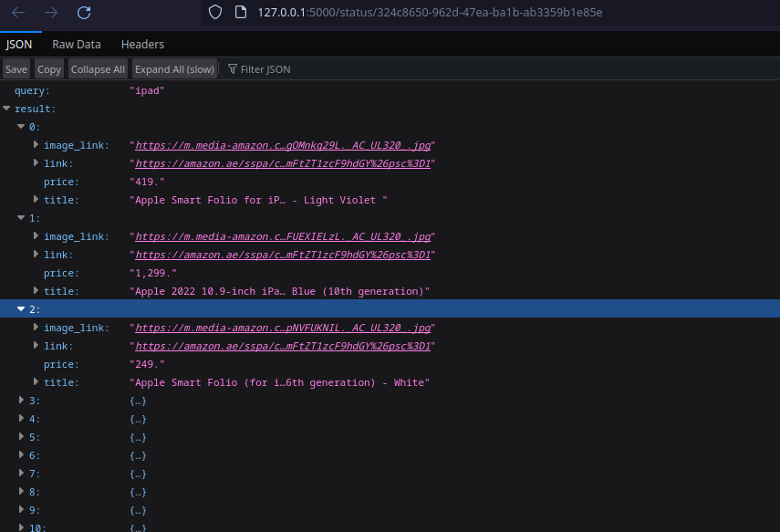Go forward using the browser forward arrow
The image size is (780, 532).
51,13
